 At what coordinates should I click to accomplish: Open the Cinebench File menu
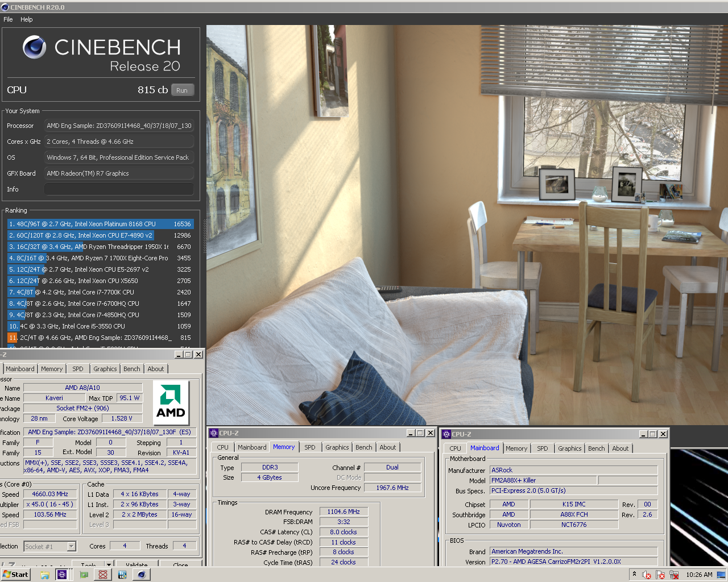8,19
